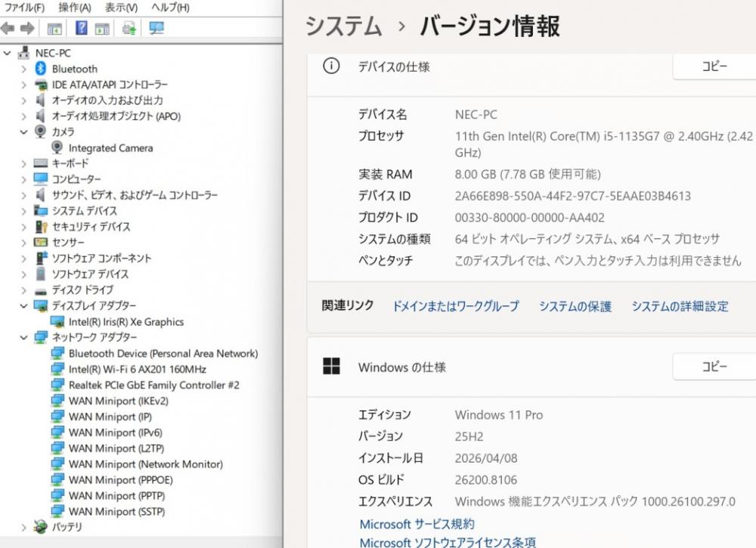This screenshot has height=548, width=756.
Task: Copy Windows specs with コピー button
Action: (714, 367)
